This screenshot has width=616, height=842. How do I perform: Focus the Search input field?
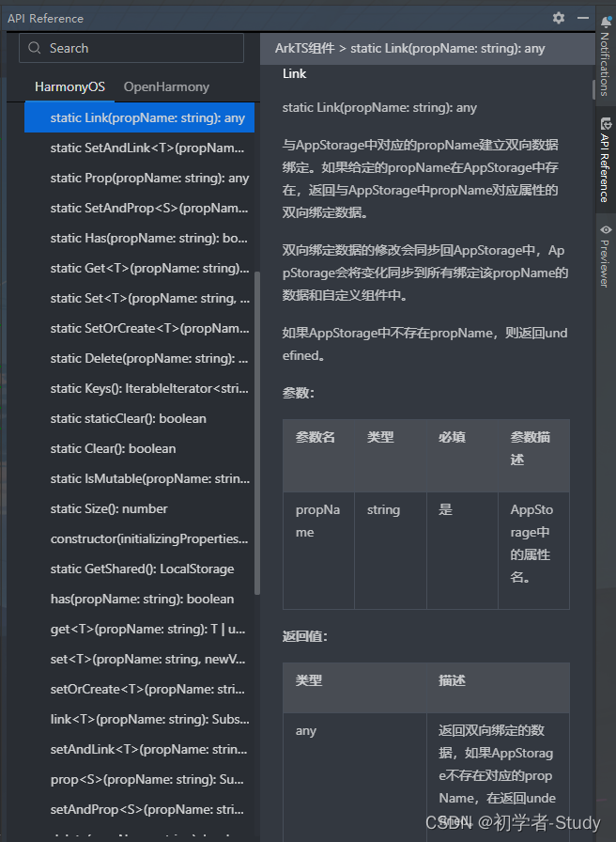click(x=131, y=48)
